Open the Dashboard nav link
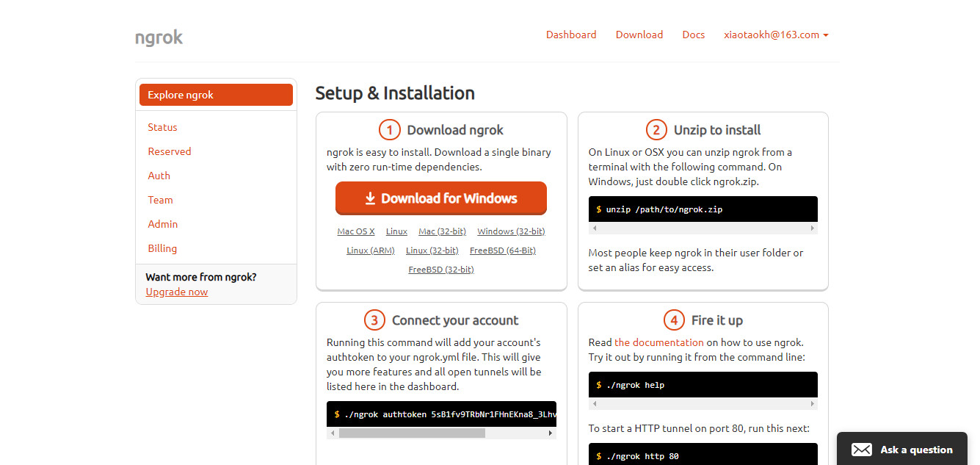The width and height of the screenshot is (980, 465). (x=571, y=35)
